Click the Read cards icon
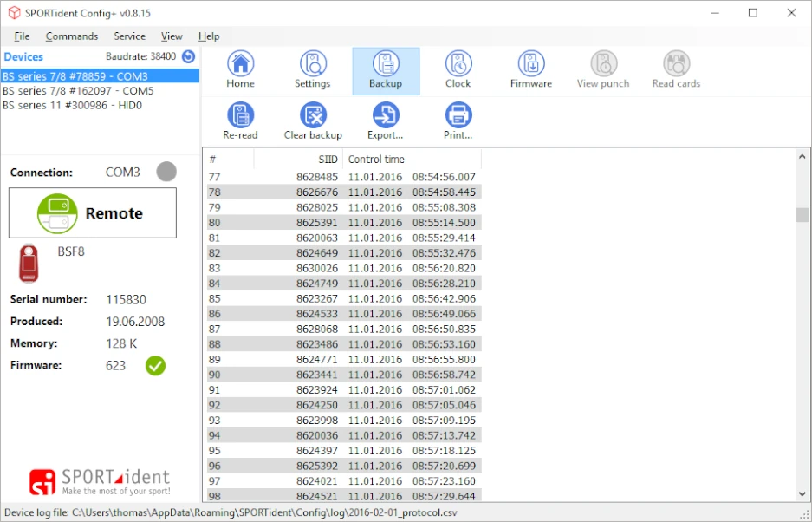Image resolution: width=812 pixels, height=522 pixels. [x=676, y=70]
